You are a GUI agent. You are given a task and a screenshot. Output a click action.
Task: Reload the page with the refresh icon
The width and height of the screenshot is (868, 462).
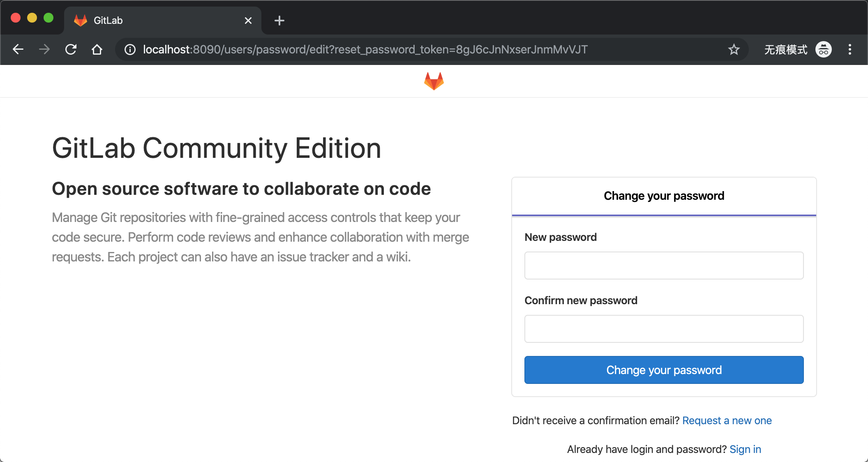point(71,50)
